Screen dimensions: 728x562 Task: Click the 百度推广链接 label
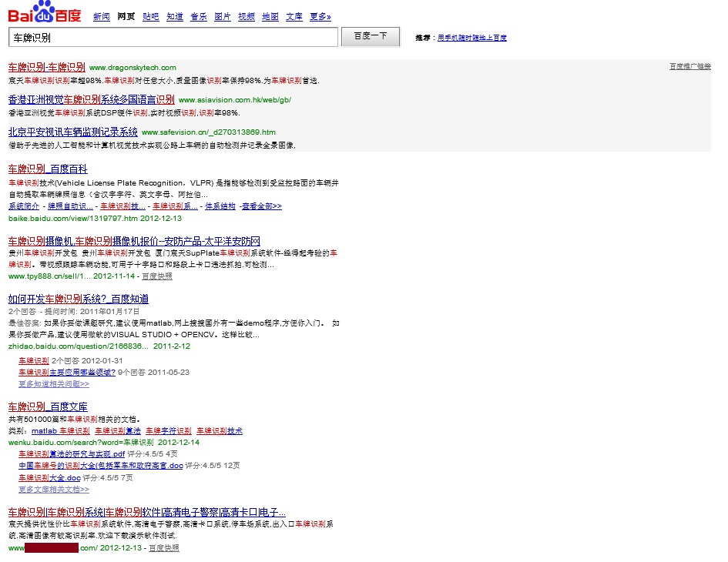point(689,67)
